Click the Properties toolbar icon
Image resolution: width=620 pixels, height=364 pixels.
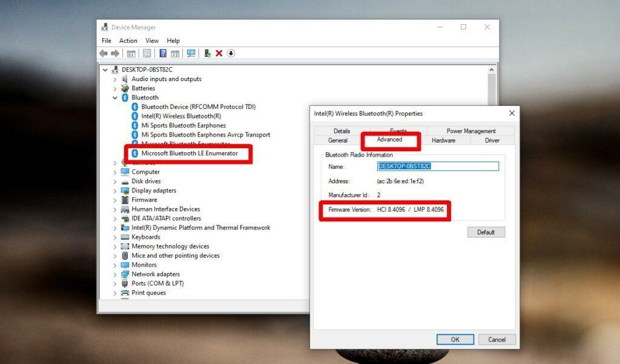(x=147, y=53)
